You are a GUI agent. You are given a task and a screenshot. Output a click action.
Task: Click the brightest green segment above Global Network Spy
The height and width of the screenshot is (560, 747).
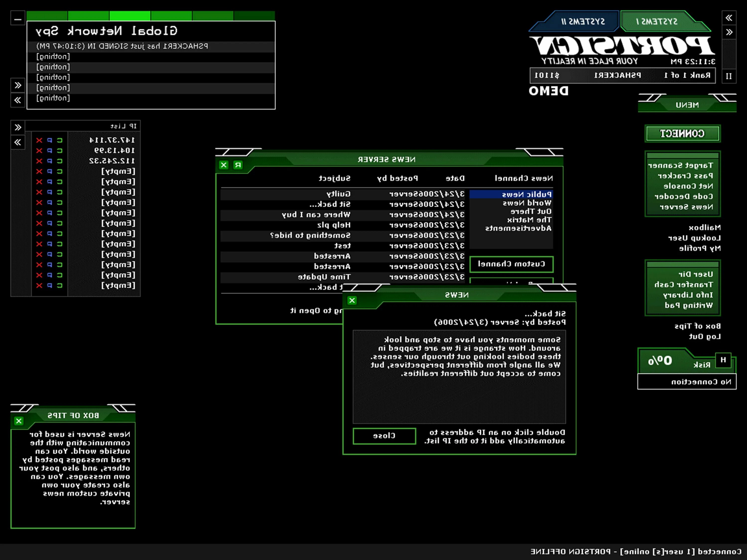pos(130,15)
